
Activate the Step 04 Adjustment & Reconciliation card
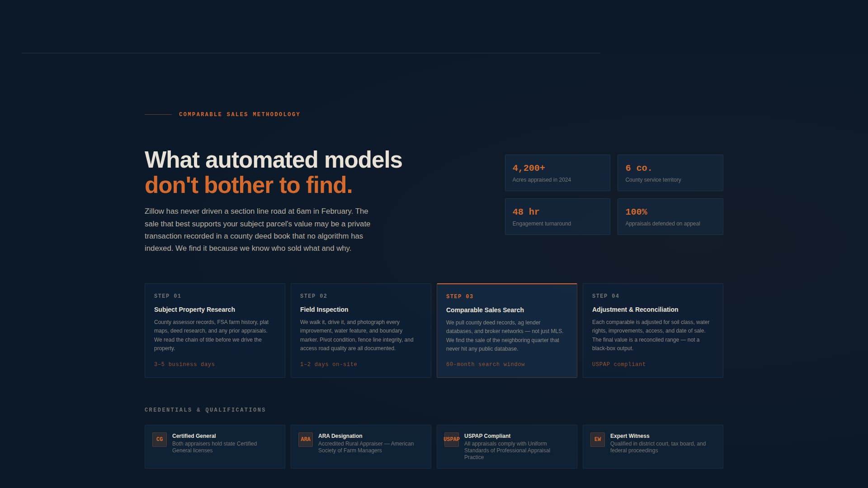[653, 330]
